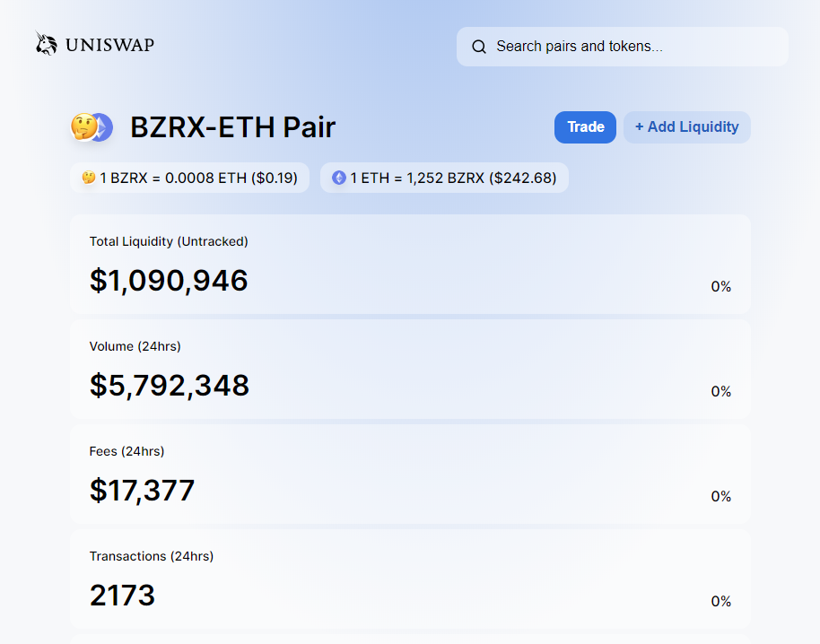The image size is (820, 644).
Task: Click the $17,377 fees value
Action: click(x=143, y=491)
